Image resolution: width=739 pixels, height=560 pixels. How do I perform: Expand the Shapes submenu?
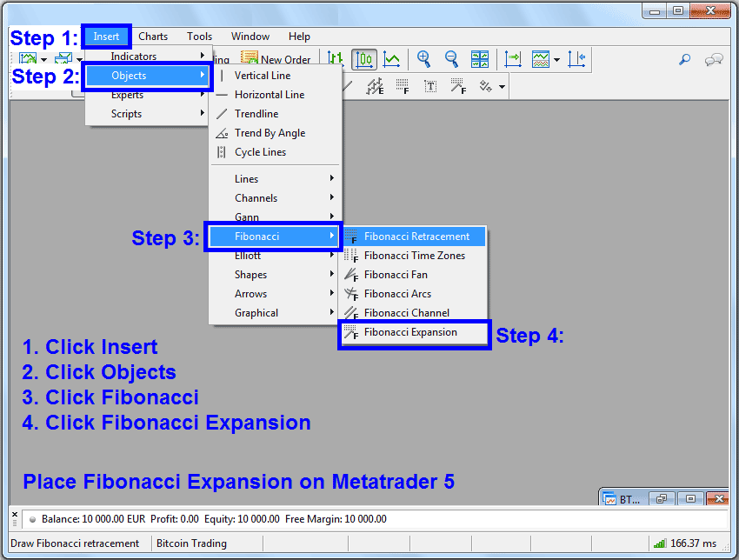point(276,274)
